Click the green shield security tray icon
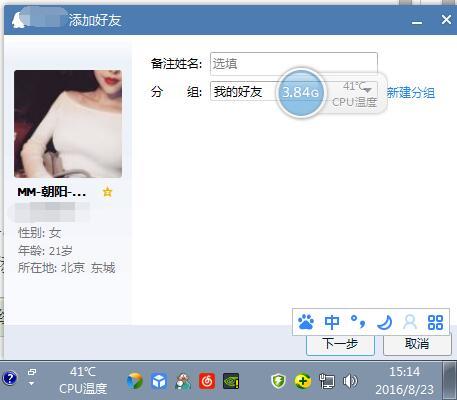 point(278,381)
